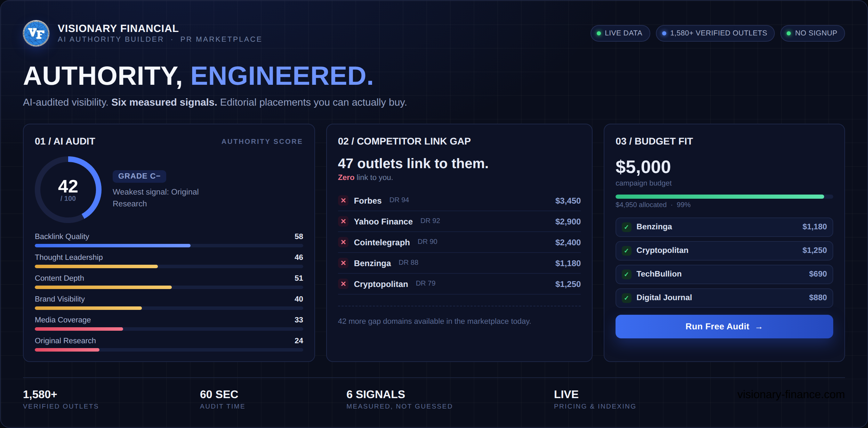This screenshot has width=868, height=428.
Task: Click the red X icon beside Cointelegraph
Action: [343, 242]
